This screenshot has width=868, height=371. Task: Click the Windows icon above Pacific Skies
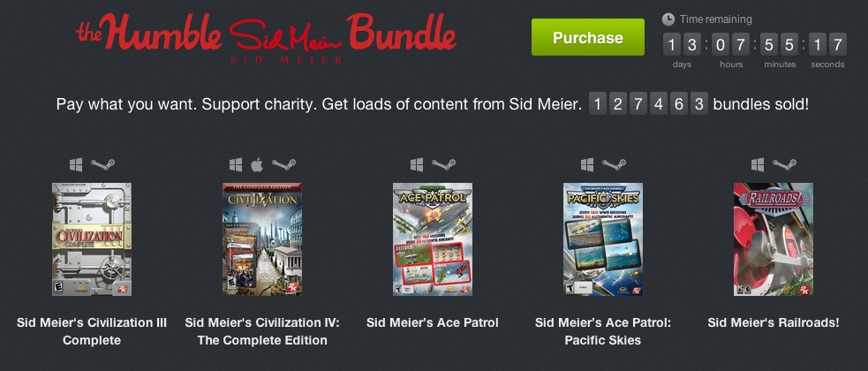pyautogui.click(x=587, y=164)
